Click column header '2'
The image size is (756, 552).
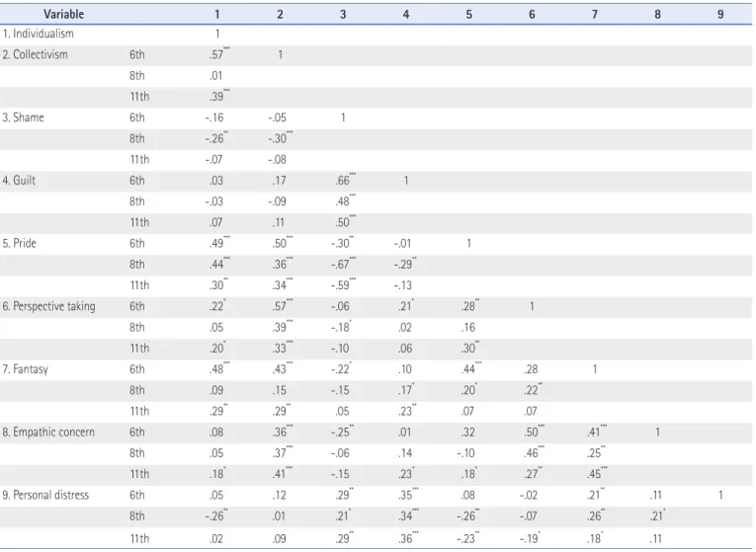click(280, 15)
